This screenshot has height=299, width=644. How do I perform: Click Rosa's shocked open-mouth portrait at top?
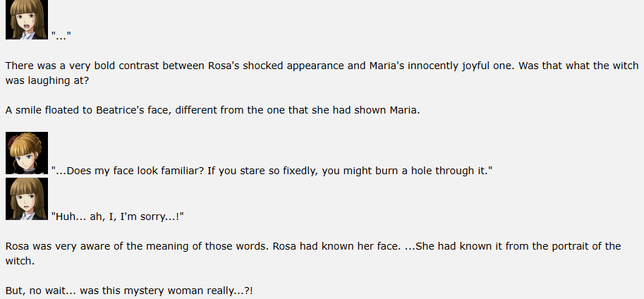pyautogui.click(x=27, y=20)
